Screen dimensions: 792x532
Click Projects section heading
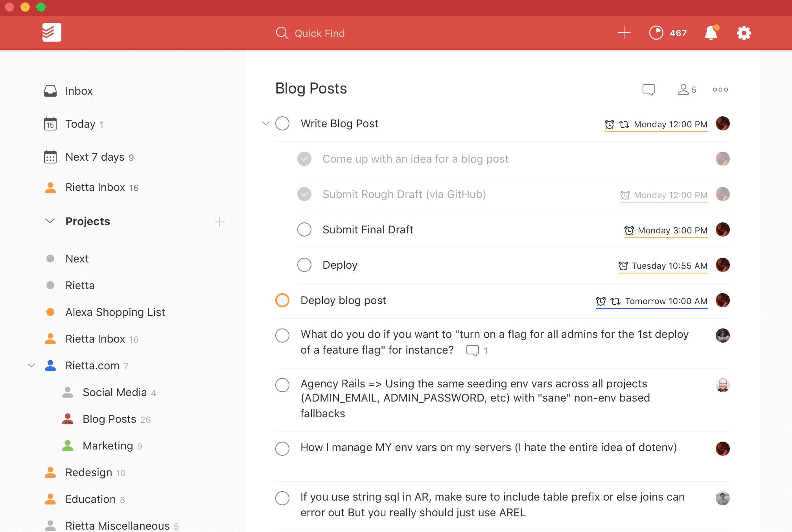[88, 221]
